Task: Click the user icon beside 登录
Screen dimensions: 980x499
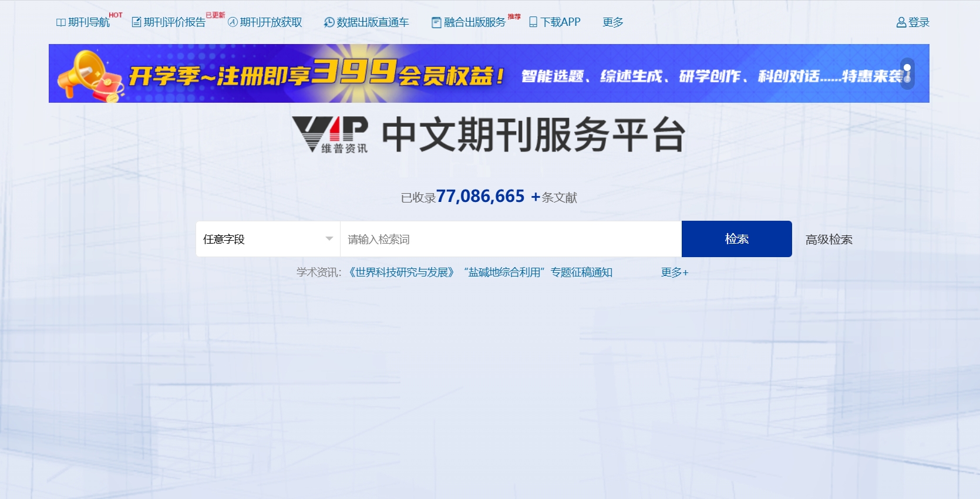Action: tap(901, 22)
